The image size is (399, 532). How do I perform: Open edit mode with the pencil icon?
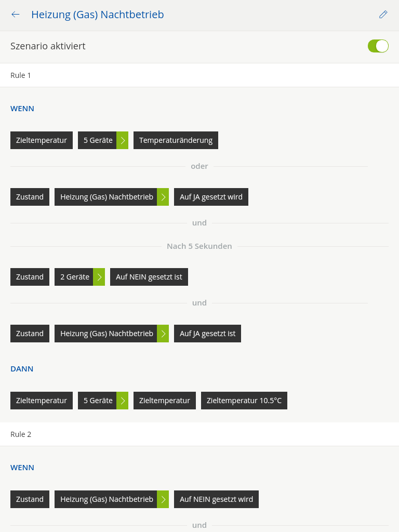tap(383, 14)
